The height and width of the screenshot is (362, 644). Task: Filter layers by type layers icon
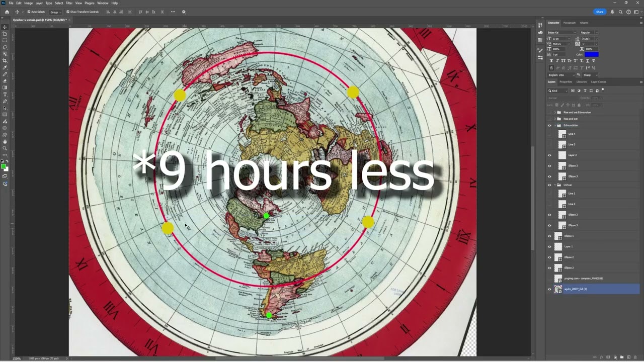[585, 90]
